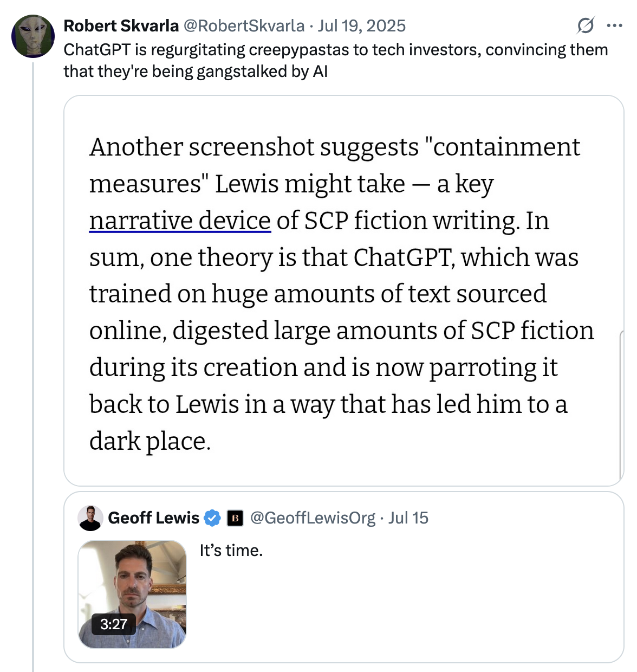Screen dimensions: 637x672
Task: Click Robert Skvarla's alien profile avatar
Action: tap(33, 36)
